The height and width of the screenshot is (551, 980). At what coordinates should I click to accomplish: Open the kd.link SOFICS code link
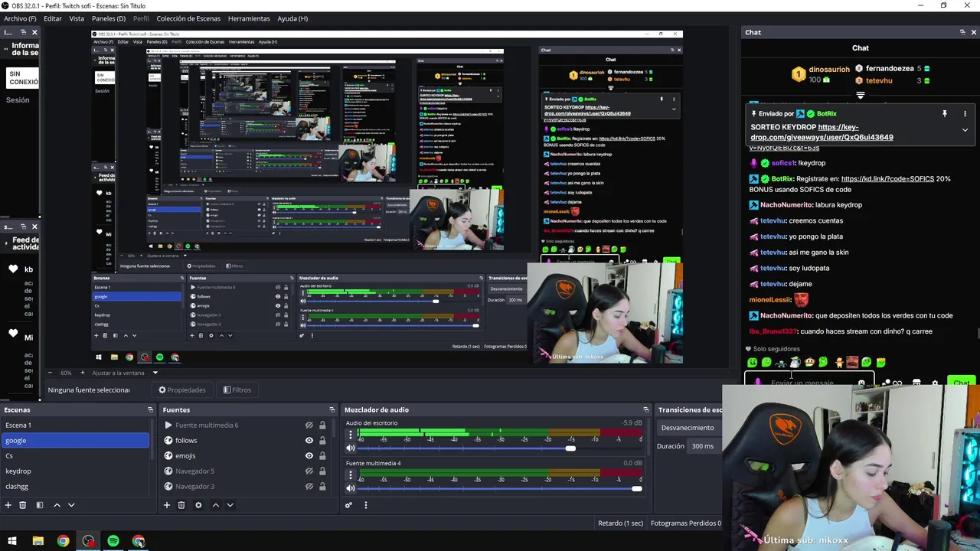click(x=887, y=179)
